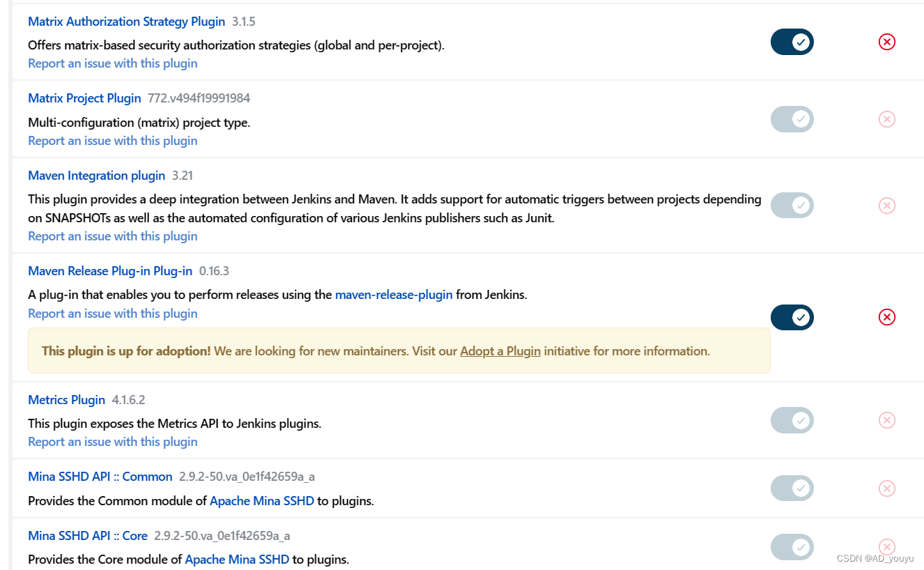
Task: Select Mina SSHD Common version 2.9.2-50.va_0e1f42659a_a
Action: point(247,477)
